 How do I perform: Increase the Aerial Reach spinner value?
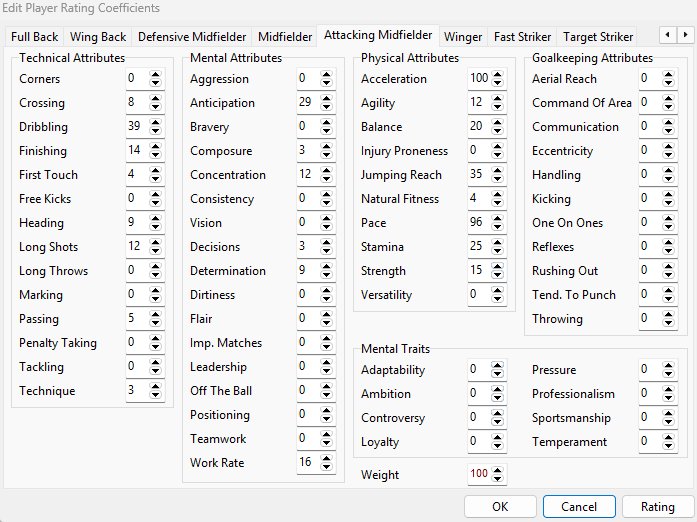[669, 75]
